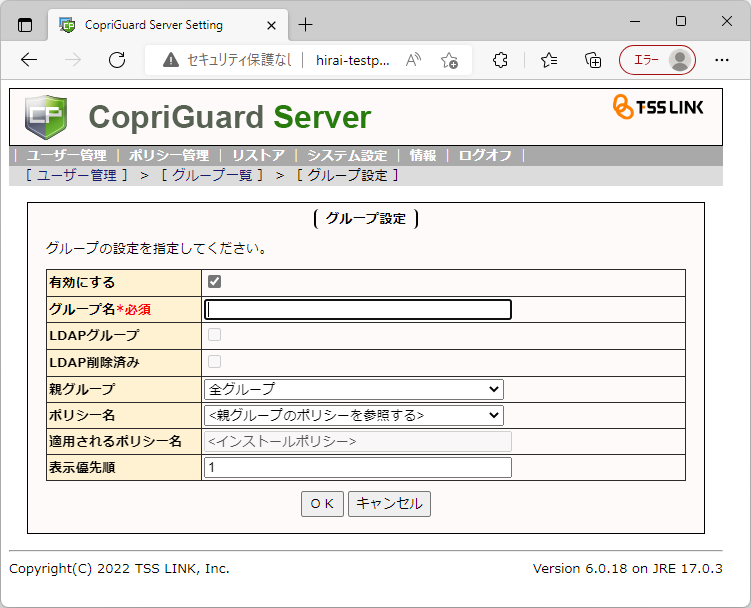The image size is (751, 608).
Task: Click the グループ設定 breadcrumb text
Action: pos(347,175)
